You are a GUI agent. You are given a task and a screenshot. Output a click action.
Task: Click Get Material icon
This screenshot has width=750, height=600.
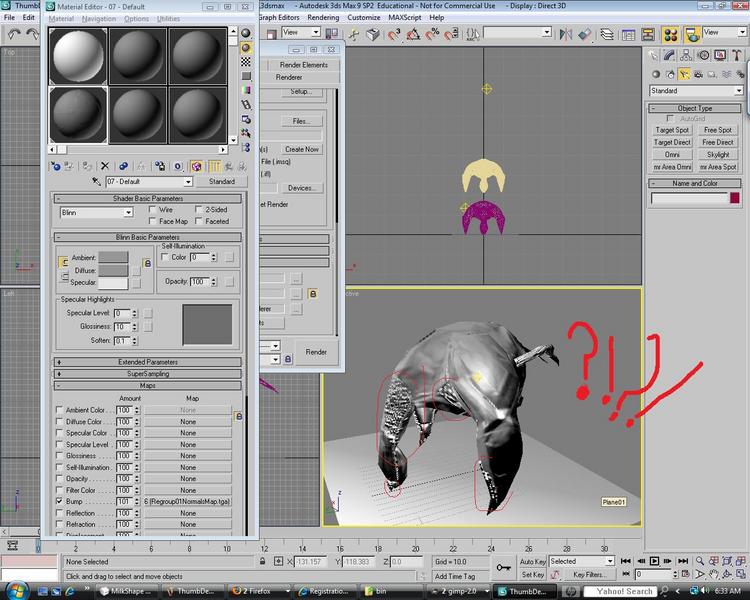pos(55,167)
